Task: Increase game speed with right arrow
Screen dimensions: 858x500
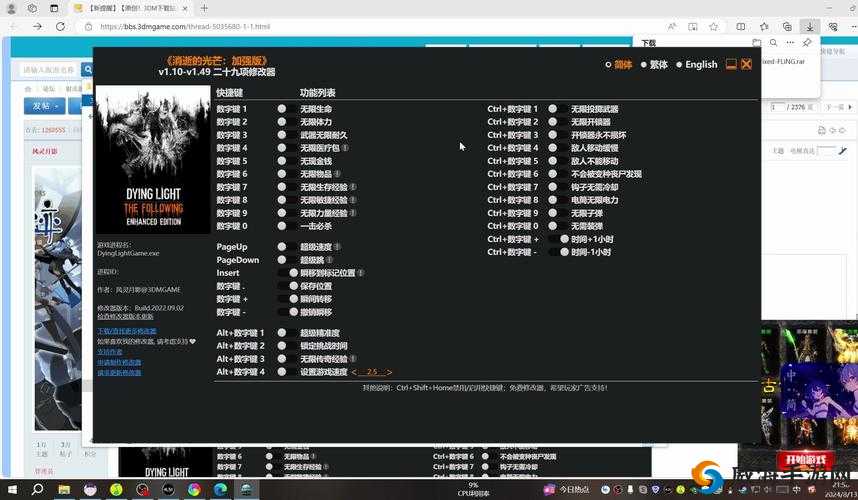Action: click(389, 372)
